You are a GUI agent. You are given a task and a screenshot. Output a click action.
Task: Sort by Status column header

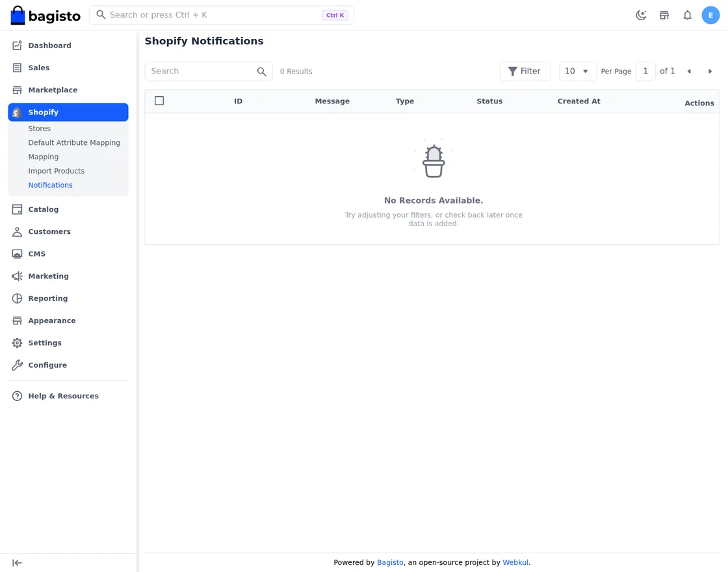click(489, 101)
